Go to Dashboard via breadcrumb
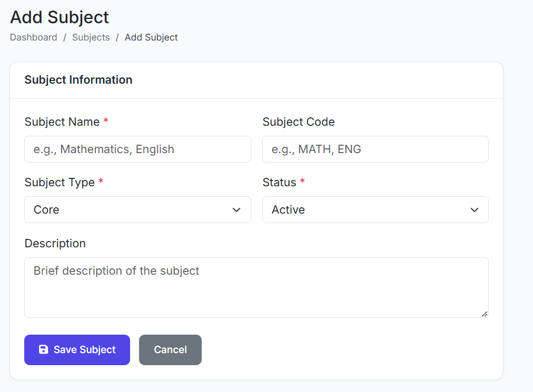This screenshot has height=392, width=533. point(34,37)
